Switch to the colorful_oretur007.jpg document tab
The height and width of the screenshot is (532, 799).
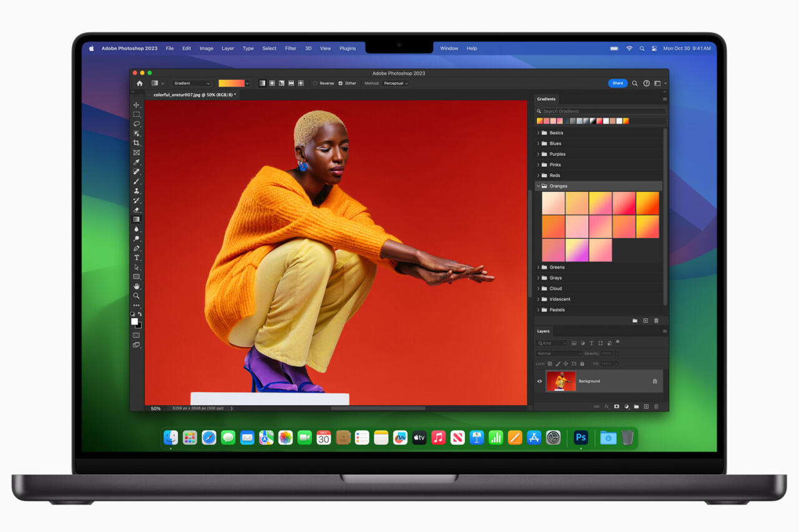[194, 95]
